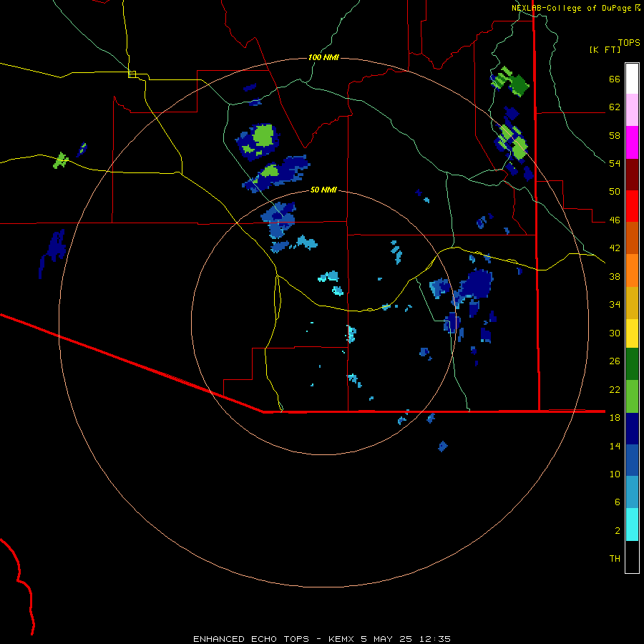The width and height of the screenshot is (644, 644).
Task: Click the 58 value on the scale
Action: (x=615, y=135)
